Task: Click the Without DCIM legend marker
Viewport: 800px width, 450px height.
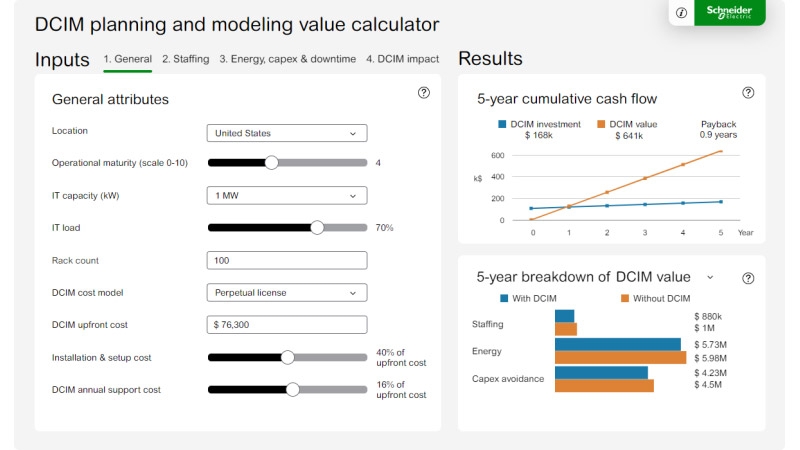Action: (x=625, y=298)
